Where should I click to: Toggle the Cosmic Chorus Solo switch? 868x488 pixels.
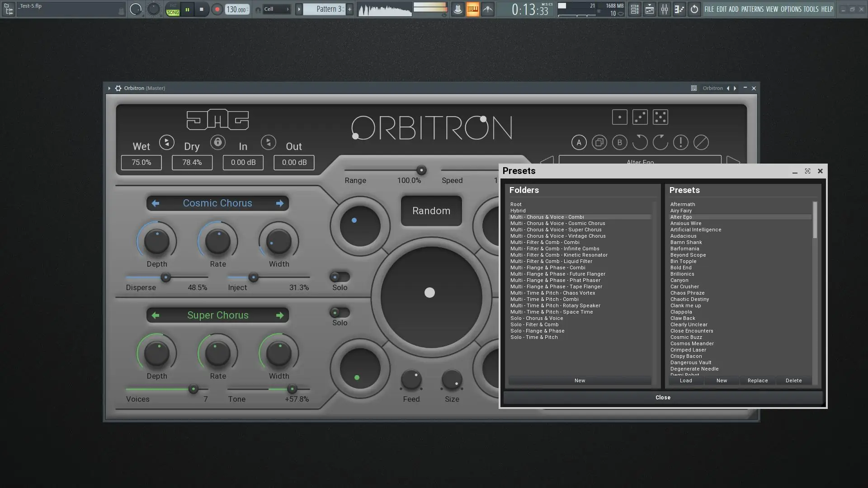340,277
